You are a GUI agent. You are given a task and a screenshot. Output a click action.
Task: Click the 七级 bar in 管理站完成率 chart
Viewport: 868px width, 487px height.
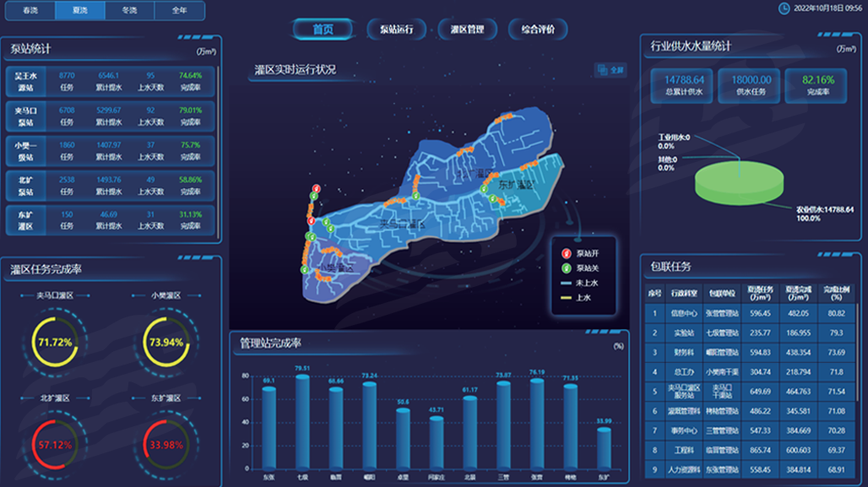(x=302, y=422)
